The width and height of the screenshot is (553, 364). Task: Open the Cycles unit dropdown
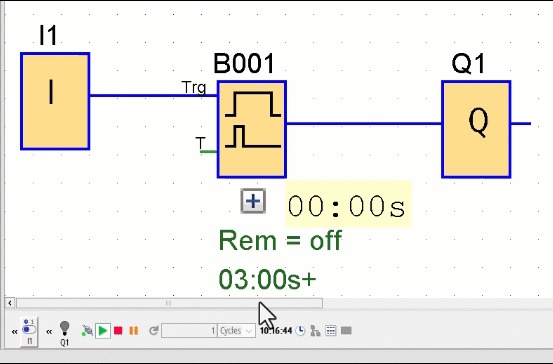point(236,330)
